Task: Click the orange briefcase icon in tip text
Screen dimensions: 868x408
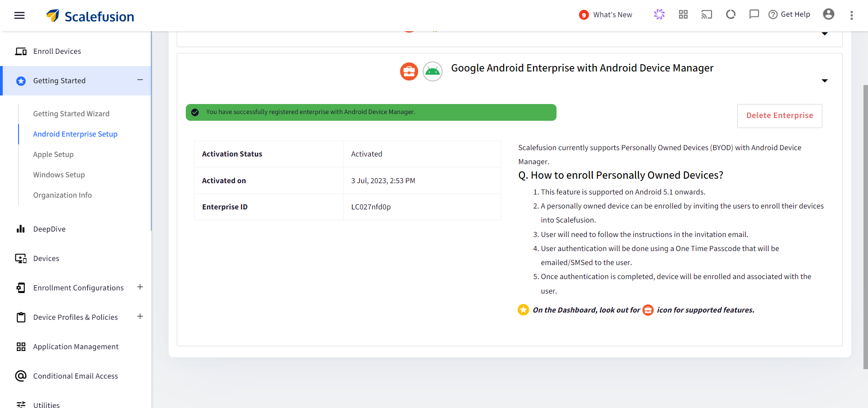Action: (x=648, y=310)
